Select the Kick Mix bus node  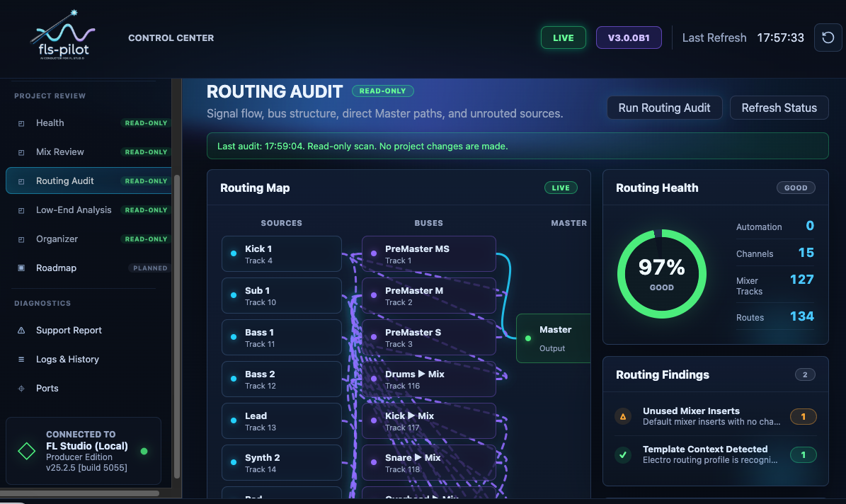(x=429, y=421)
